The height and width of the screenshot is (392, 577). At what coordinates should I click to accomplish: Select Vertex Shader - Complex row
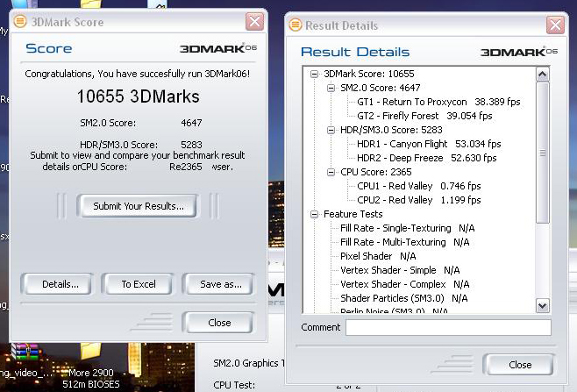click(405, 284)
